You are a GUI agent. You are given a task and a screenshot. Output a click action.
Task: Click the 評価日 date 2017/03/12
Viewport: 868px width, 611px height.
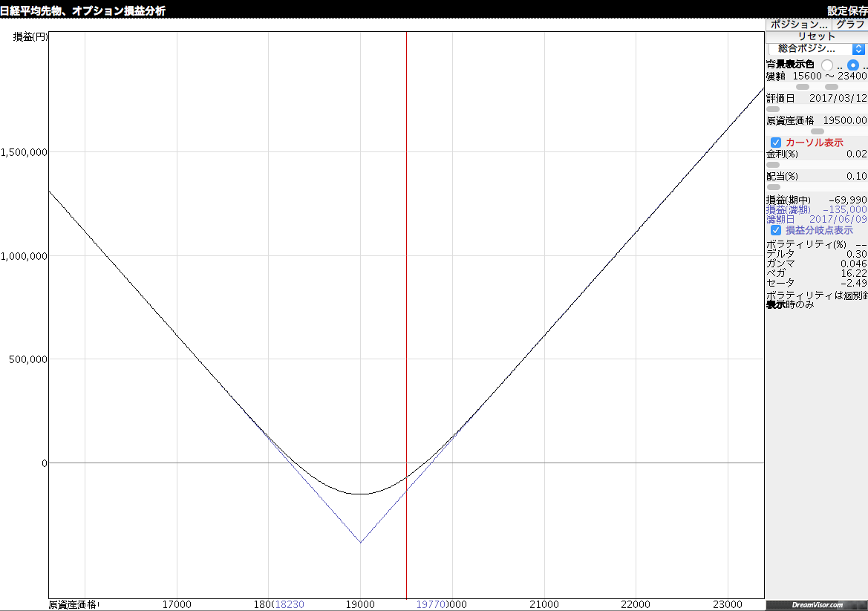tap(838, 98)
